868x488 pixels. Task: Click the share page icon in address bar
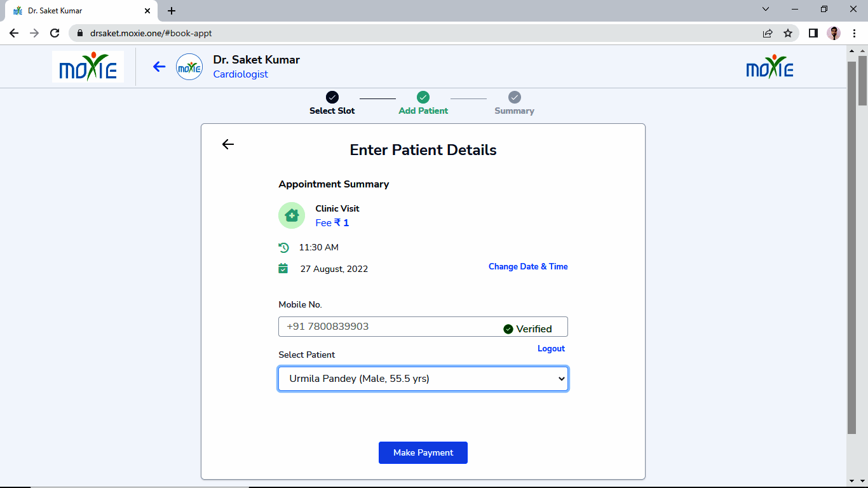click(x=768, y=33)
